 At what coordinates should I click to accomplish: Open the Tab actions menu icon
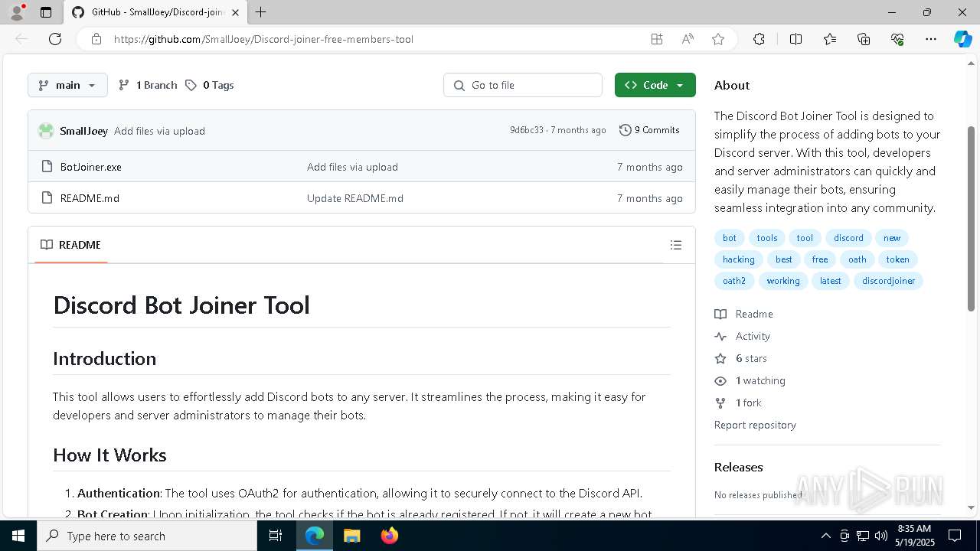[x=46, y=12]
